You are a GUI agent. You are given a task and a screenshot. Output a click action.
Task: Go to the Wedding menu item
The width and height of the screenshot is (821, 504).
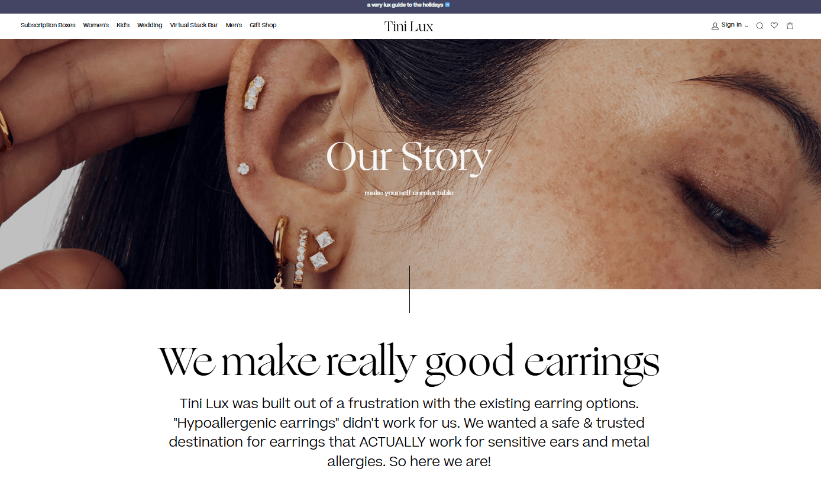coord(150,25)
